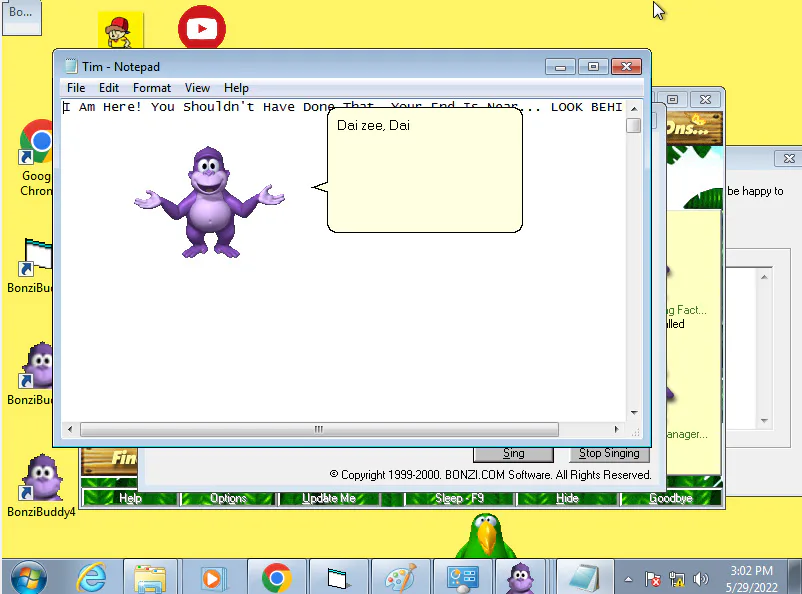Click the window-flag app taskbar icon
This screenshot has height=594, width=802.
tap(337, 577)
